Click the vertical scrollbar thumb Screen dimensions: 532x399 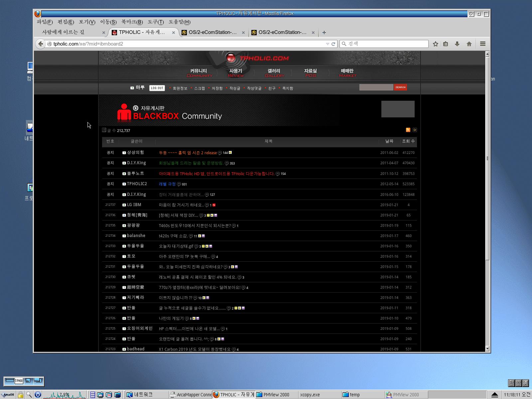click(x=487, y=158)
